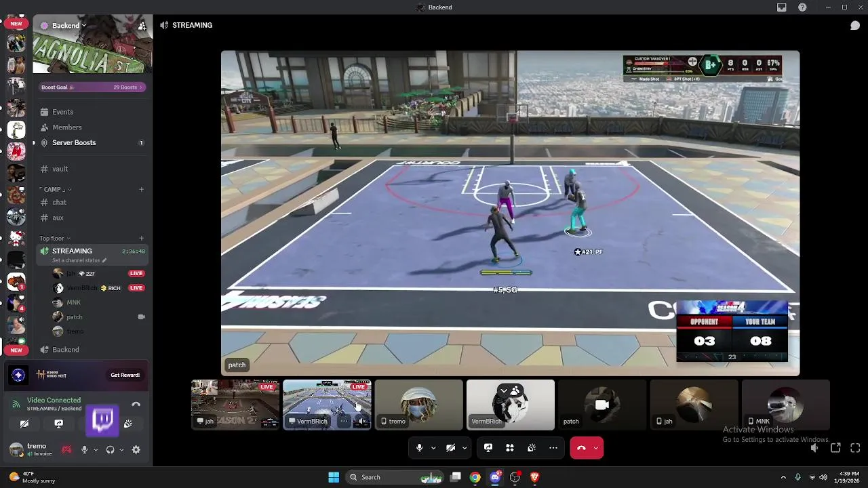Click the Windows Start button
This screenshot has width=868, height=488.
coord(334,477)
